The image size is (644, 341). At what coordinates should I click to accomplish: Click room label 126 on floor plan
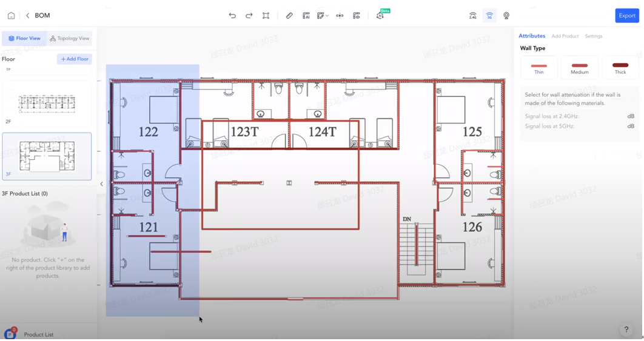pos(472,227)
